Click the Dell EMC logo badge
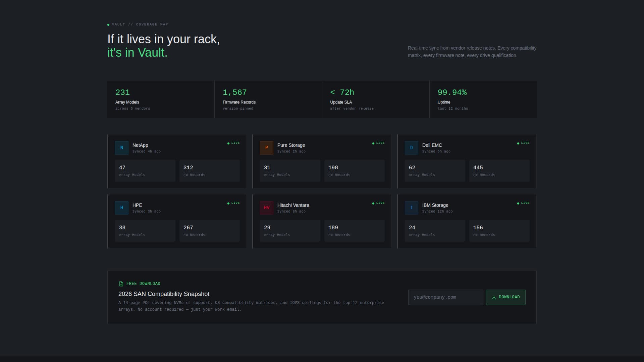This screenshot has width=644, height=362. [x=411, y=148]
